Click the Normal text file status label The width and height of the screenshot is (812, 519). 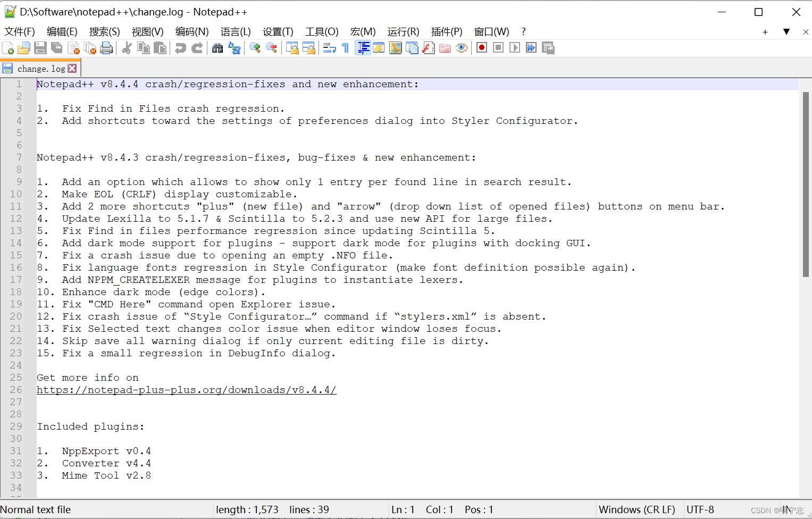(36, 509)
